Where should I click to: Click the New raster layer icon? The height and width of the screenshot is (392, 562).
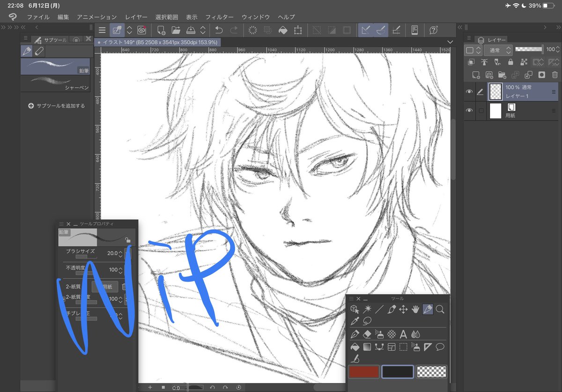tap(476, 74)
